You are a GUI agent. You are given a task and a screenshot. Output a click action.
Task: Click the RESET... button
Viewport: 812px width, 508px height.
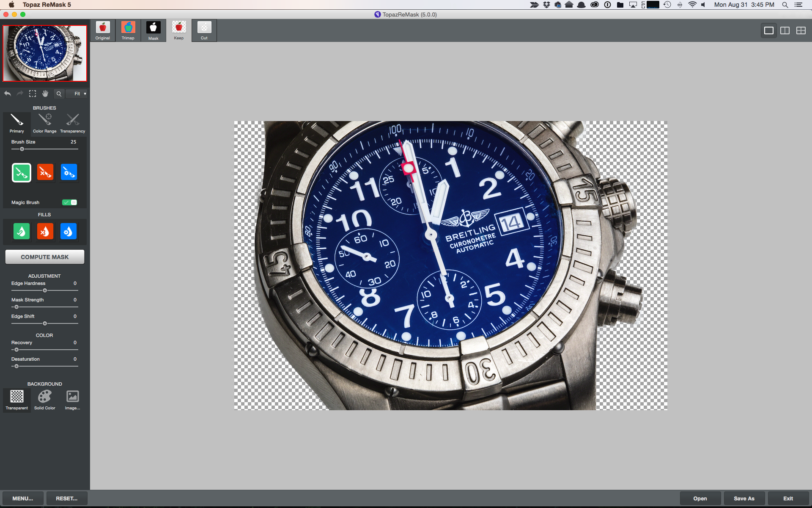tap(67, 498)
